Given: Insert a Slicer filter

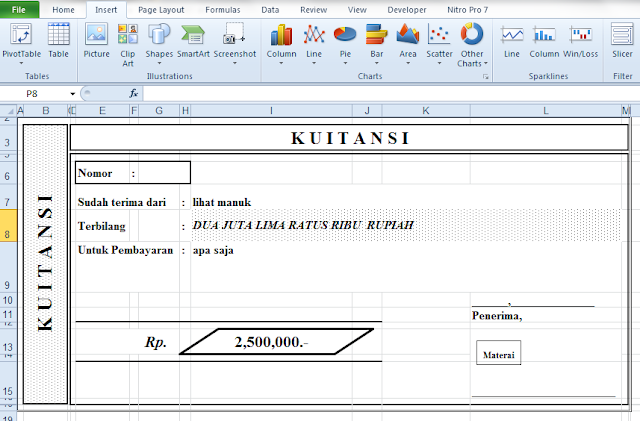Looking at the screenshot, I should [x=622, y=41].
